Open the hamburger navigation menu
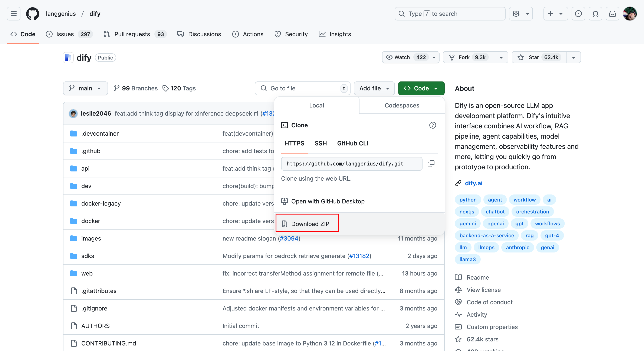The width and height of the screenshot is (644, 351). (13, 13)
